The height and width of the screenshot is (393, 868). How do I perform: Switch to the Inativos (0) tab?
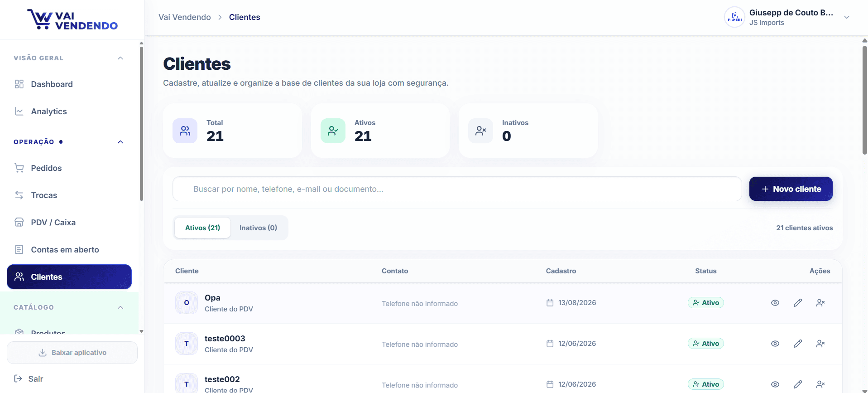click(x=258, y=228)
